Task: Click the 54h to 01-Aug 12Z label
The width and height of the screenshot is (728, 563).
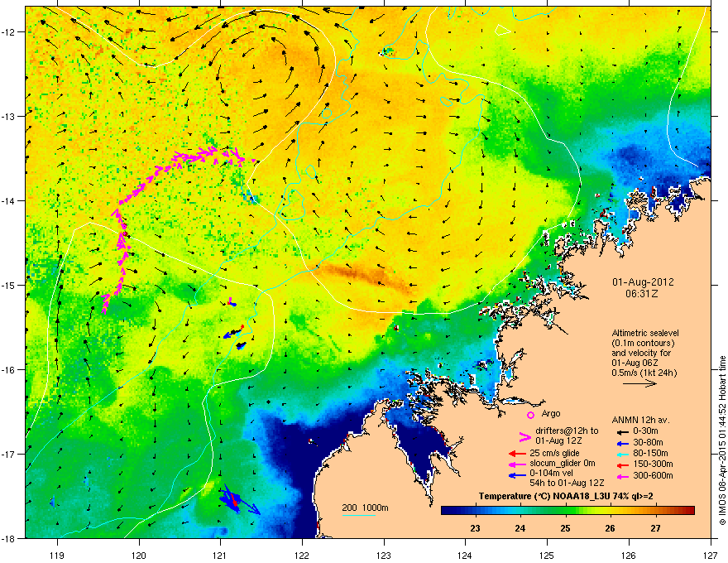Action: click(x=567, y=483)
